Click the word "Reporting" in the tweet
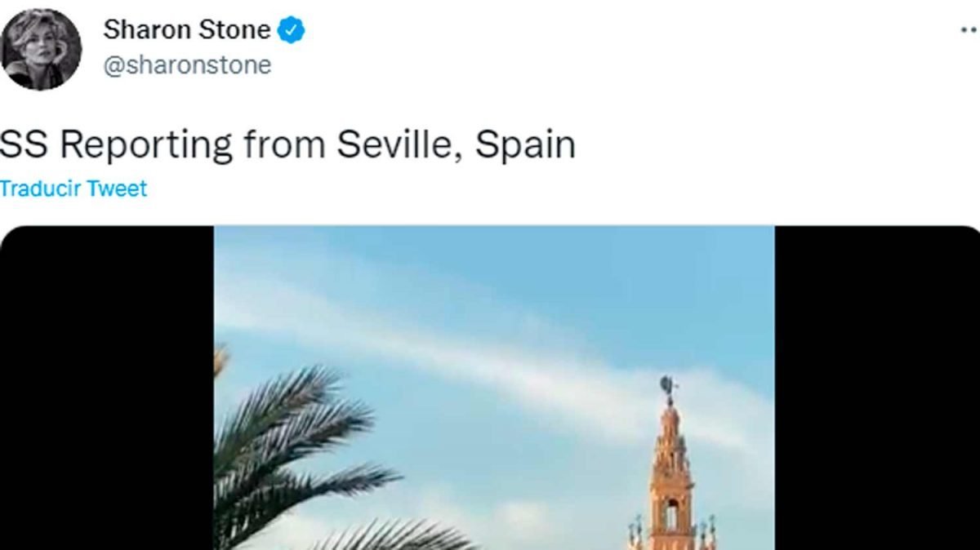 tap(146, 145)
